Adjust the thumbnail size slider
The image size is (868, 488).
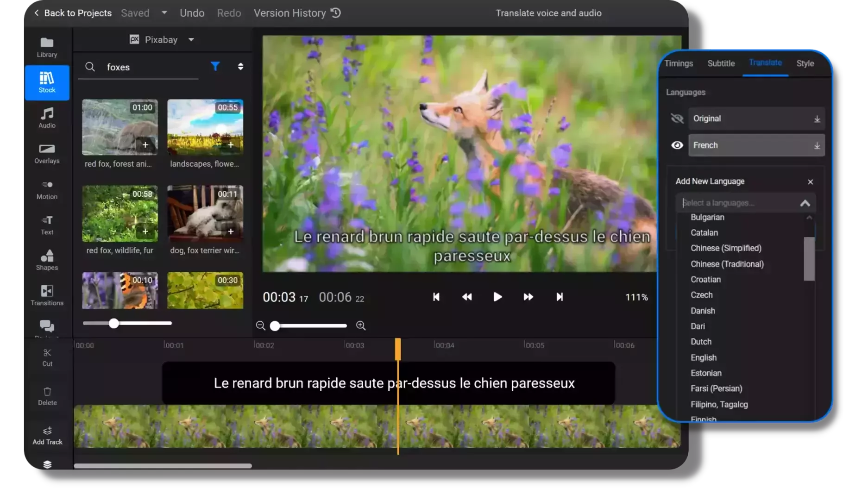pos(113,324)
